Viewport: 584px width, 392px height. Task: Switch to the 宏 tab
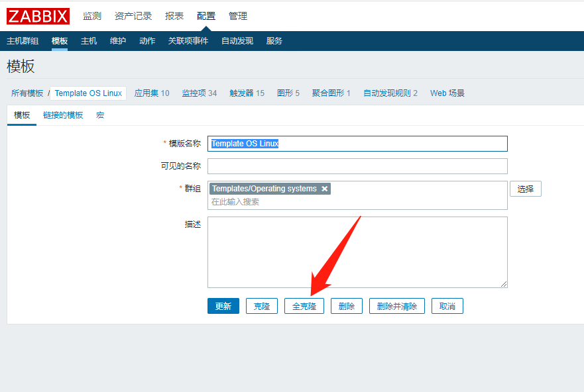click(x=100, y=115)
